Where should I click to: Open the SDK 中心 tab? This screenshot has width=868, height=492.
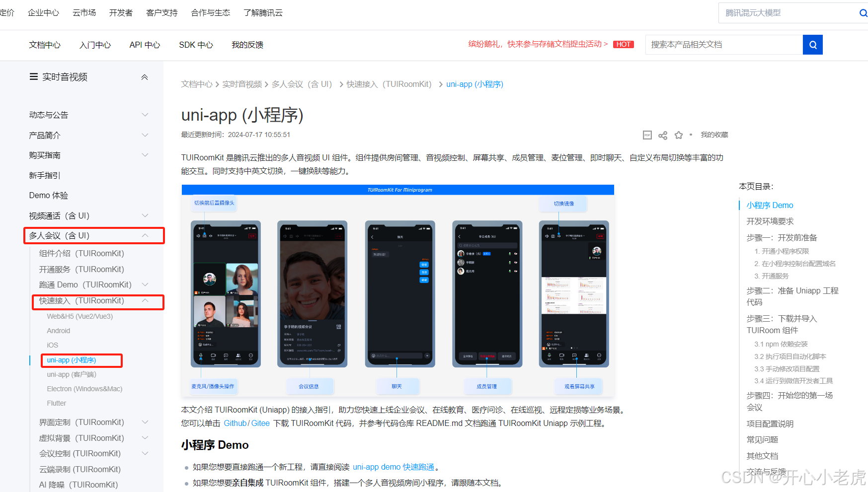pyautogui.click(x=196, y=45)
